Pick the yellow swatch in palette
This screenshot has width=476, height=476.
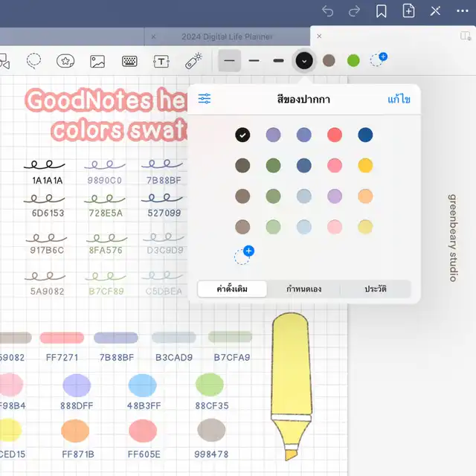(x=365, y=165)
